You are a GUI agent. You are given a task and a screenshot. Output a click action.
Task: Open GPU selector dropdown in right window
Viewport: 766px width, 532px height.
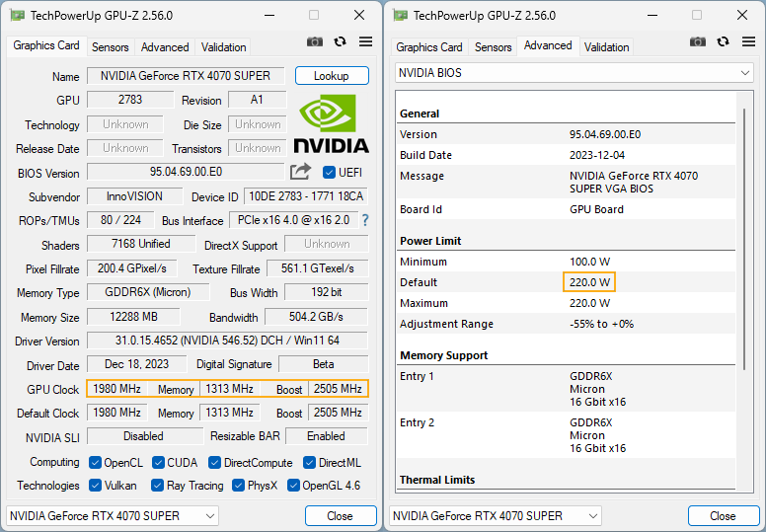coord(496,516)
